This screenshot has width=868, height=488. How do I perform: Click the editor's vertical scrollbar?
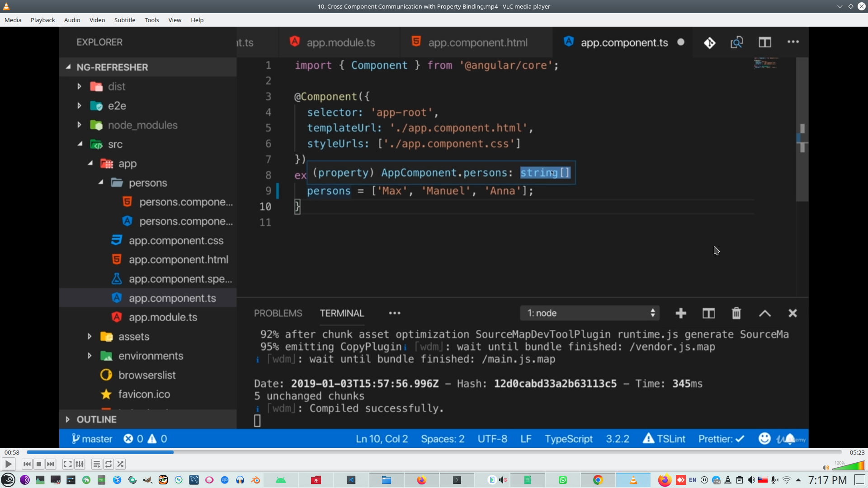802,136
